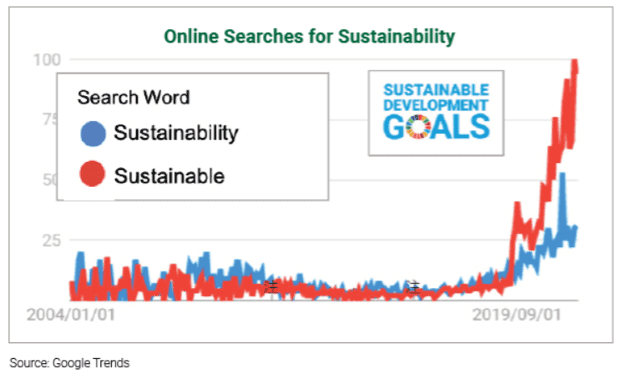Click the red line peak at 100
Screen dimensions: 638x375
pos(575,62)
